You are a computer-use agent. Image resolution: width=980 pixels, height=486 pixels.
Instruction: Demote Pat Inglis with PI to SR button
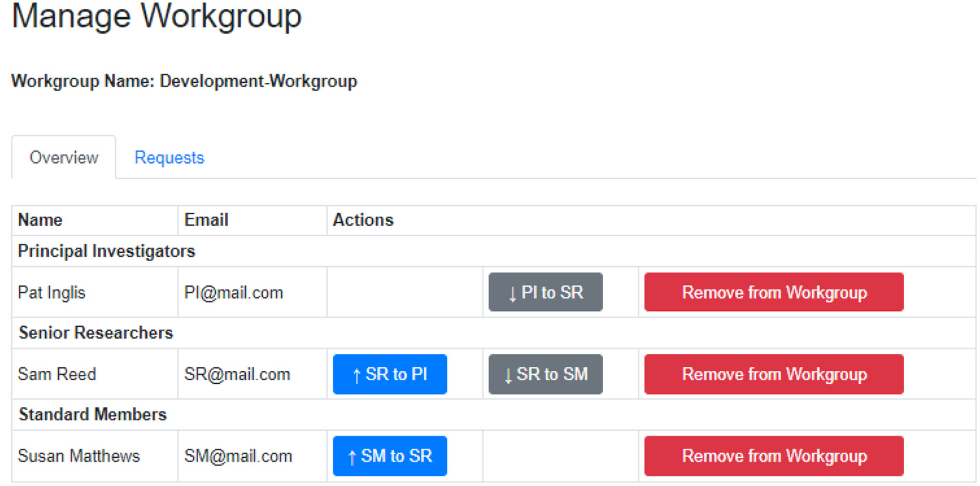(x=546, y=292)
